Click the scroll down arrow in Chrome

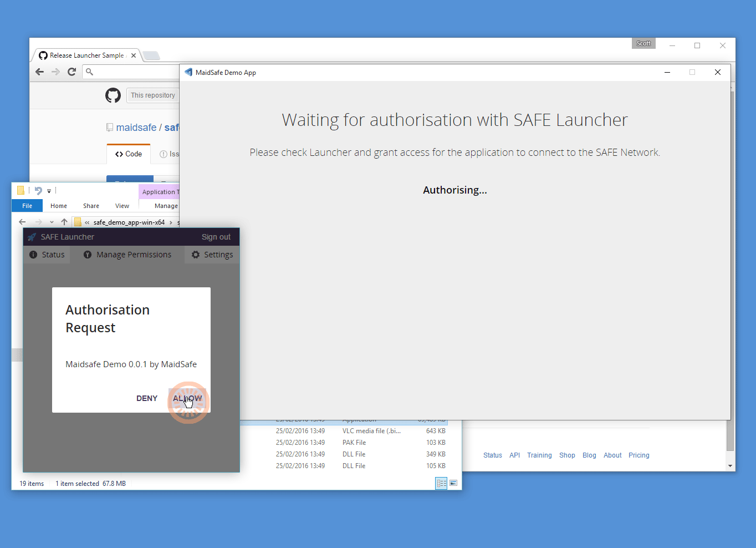[731, 466]
